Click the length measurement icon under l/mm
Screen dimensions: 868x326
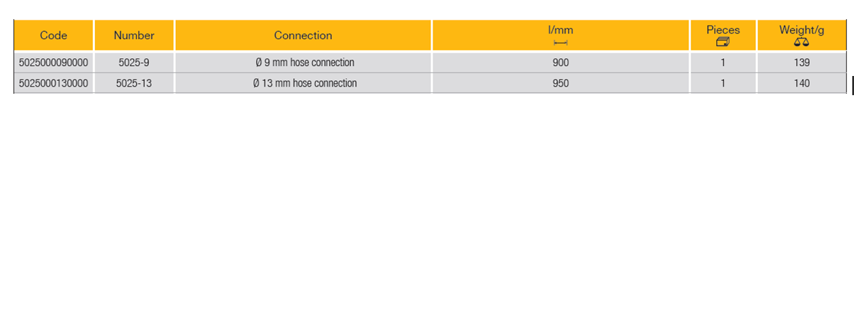pyautogui.click(x=560, y=43)
